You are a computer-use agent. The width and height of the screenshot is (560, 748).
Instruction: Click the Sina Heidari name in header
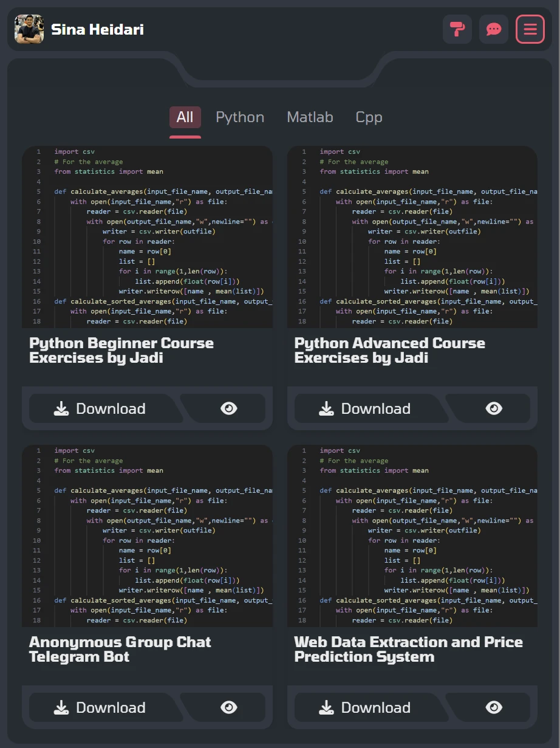(97, 29)
